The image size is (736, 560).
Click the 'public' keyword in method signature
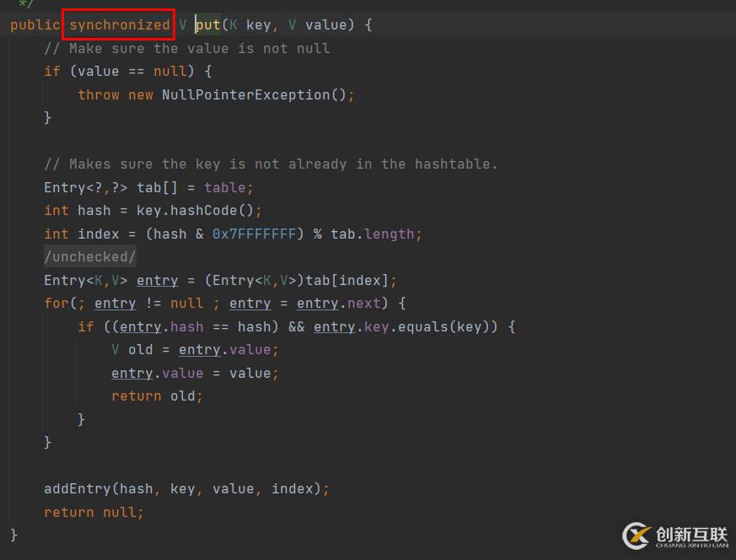click(x=35, y=24)
